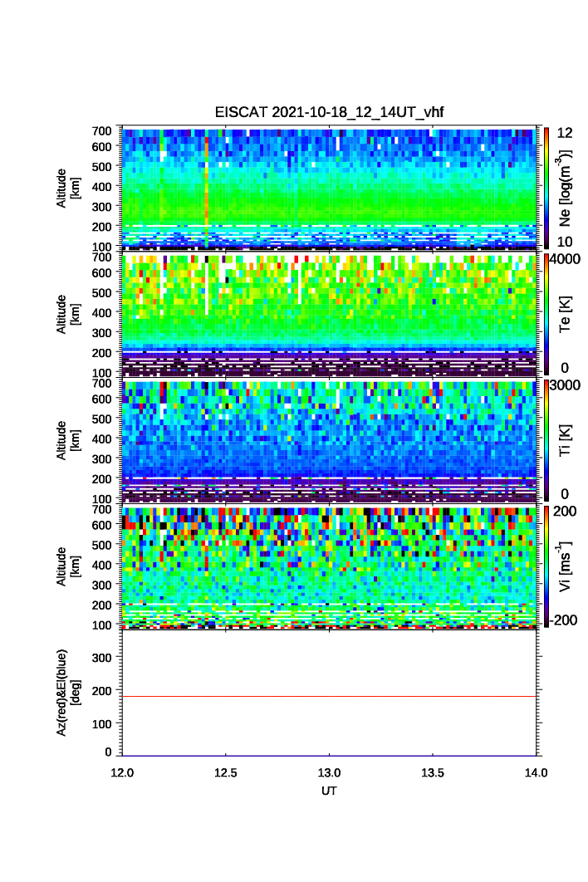
Task: Click the EISCAT 2021-10-18 plot title
Action: 331,114
